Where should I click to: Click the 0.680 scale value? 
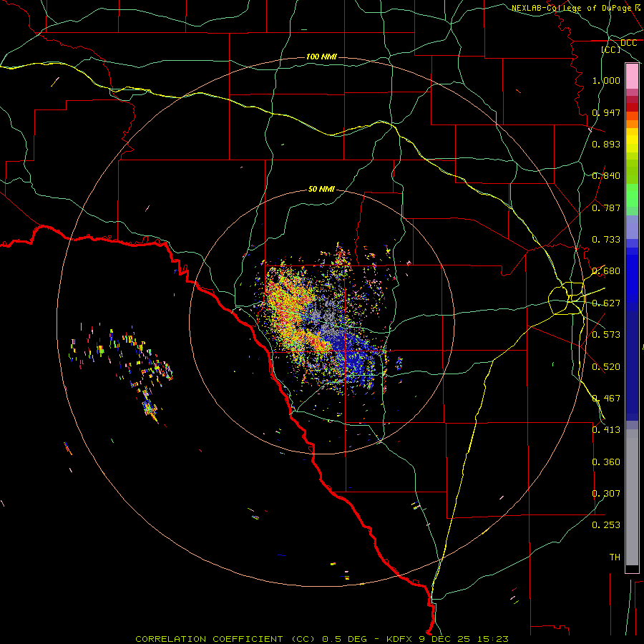(606, 271)
